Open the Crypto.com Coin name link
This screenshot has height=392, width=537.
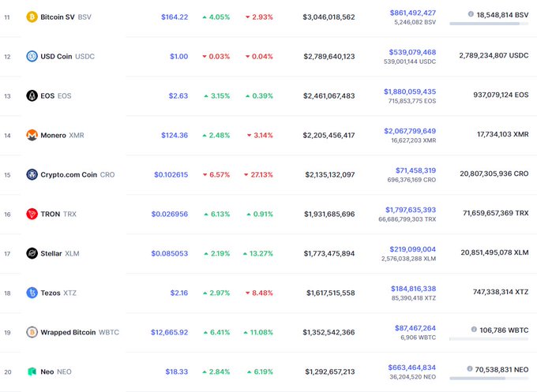[69, 174]
